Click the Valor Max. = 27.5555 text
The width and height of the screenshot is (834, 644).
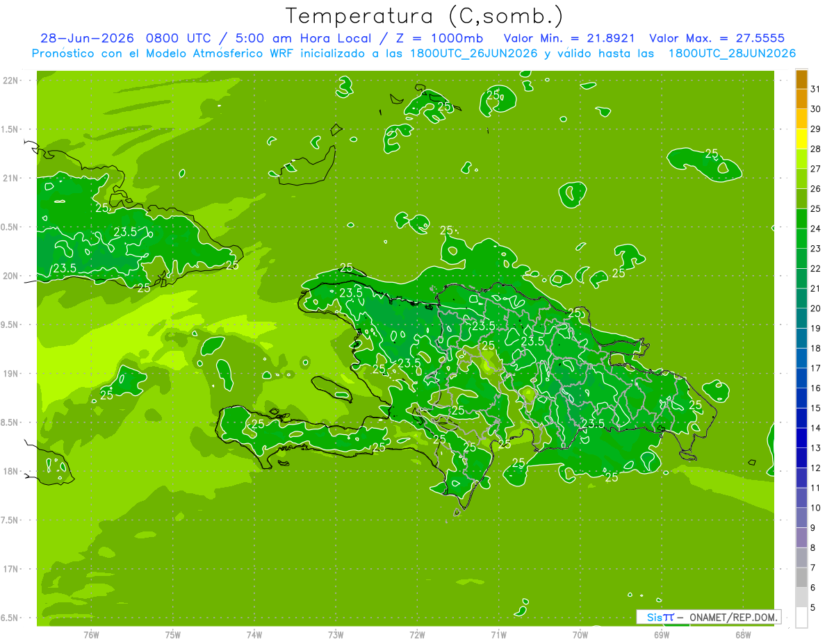(717, 38)
